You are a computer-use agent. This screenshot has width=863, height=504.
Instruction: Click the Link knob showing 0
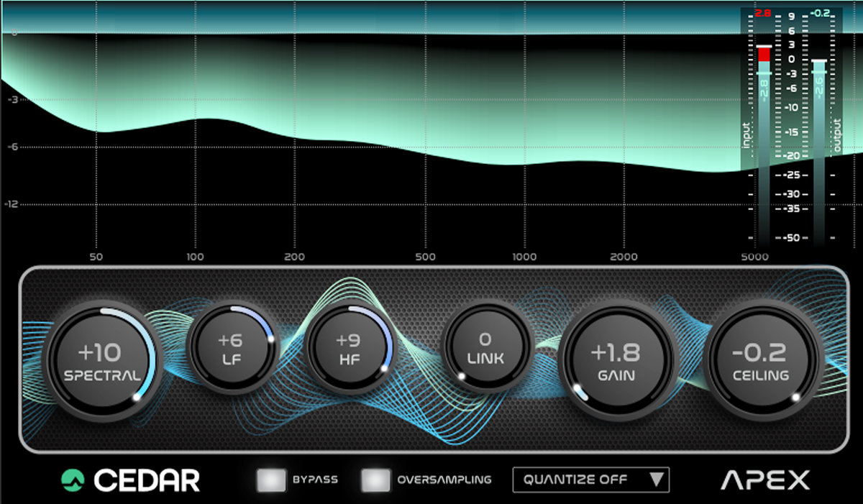click(x=489, y=348)
